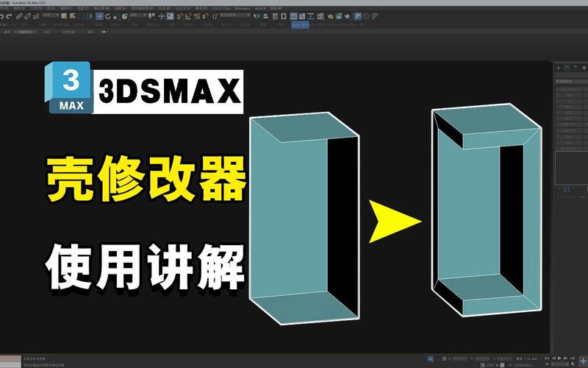Screen dimensions: 588x368
Task: Toggle the Window/Crossing selection mode
Action: [x=90, y=16]
